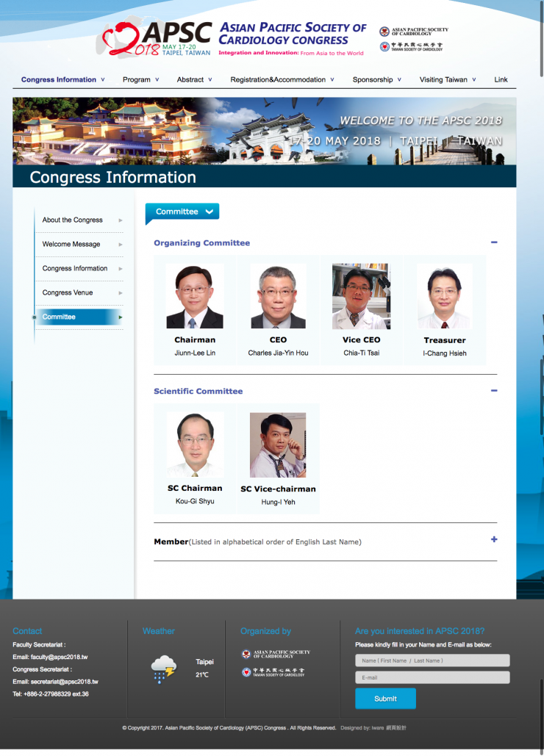Screen dimensions: 544x756
Task: Select Congress Venue in the sidebar
Action: coord(68,292)
